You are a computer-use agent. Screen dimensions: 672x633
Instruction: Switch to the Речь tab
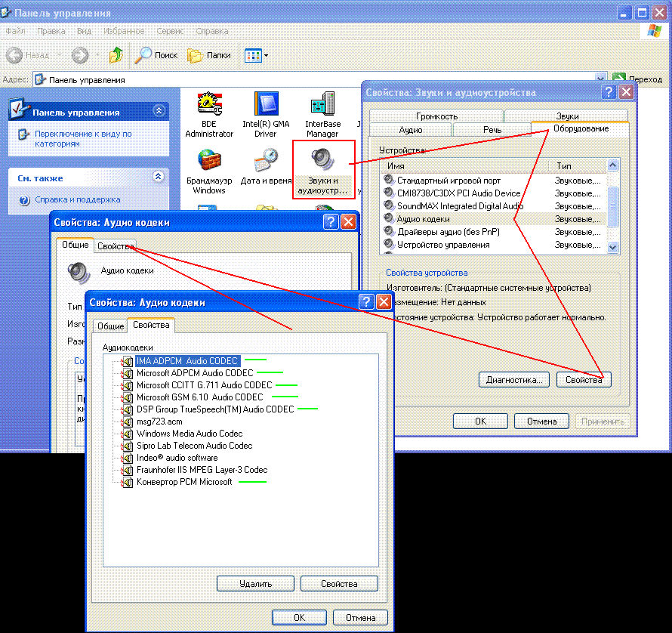point(492,129)
